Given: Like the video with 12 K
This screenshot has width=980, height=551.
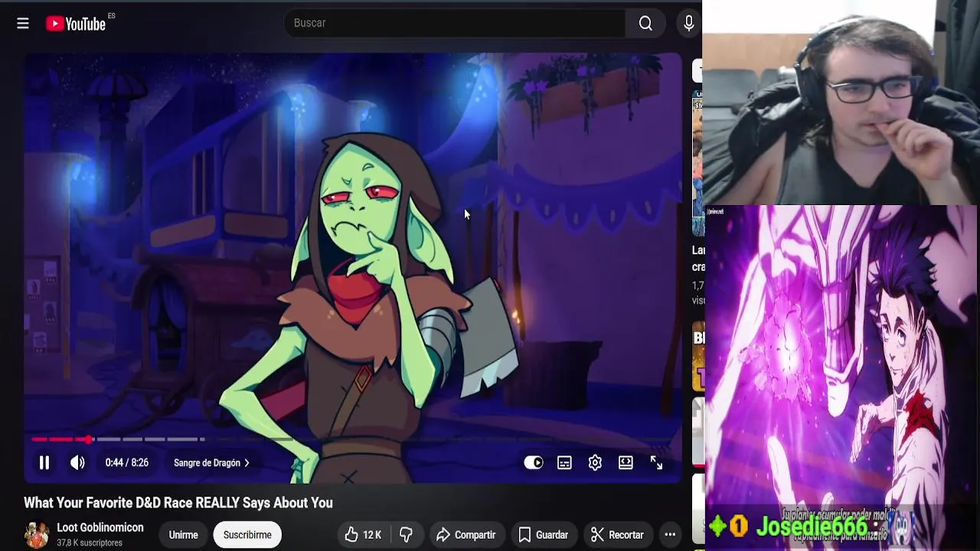Looking at the screenshot, I should pos(363,535).
